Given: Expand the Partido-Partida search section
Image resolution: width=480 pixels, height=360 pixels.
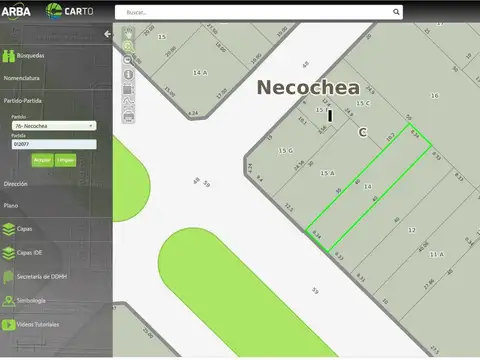Looking at the screenshot, I should [23, 101].
